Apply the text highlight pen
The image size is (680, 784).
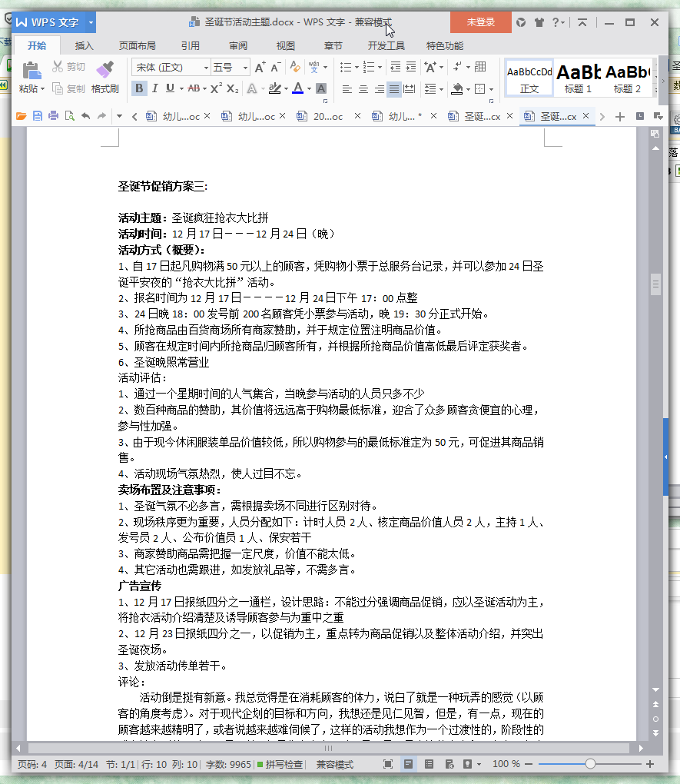click(274, 88)
